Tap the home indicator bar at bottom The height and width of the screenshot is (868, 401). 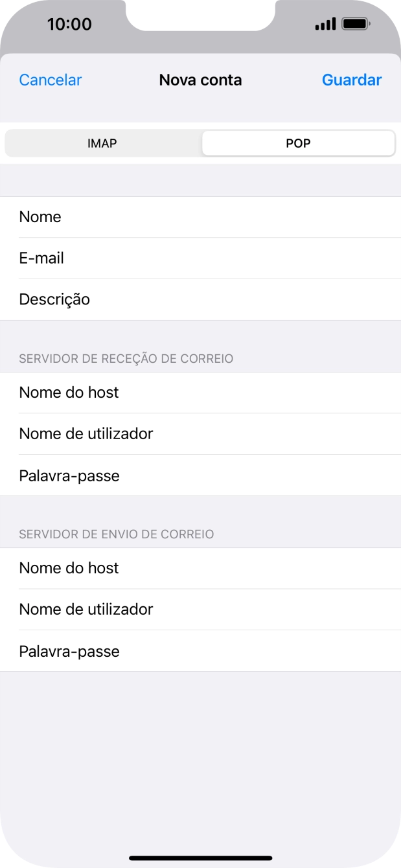200,853
